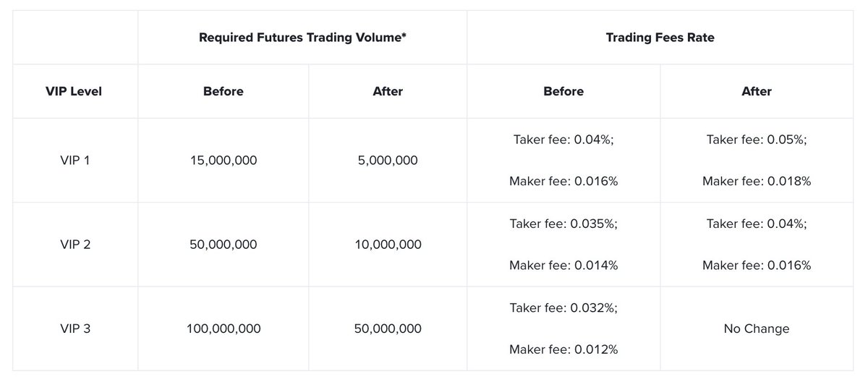This screenshot has width=868, height=382.
Task: Click VIP 2 after-rate Maker fee: 0.016%
Action: (756, 266)
